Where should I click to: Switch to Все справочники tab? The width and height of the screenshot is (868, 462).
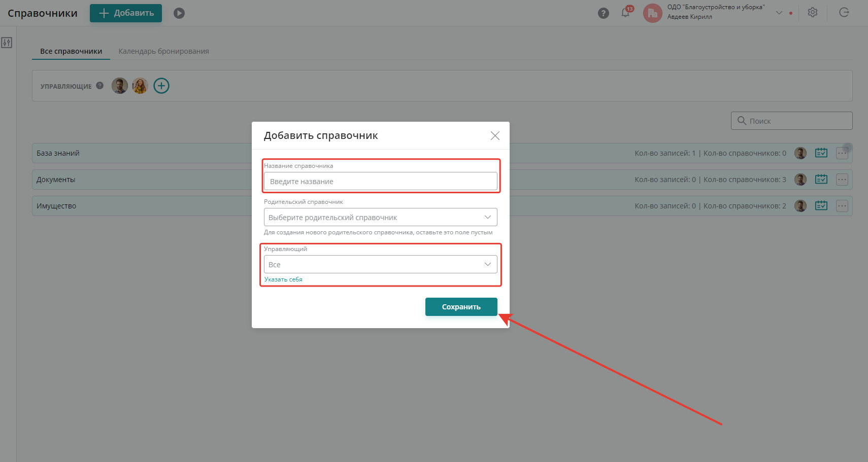(71, 51)
